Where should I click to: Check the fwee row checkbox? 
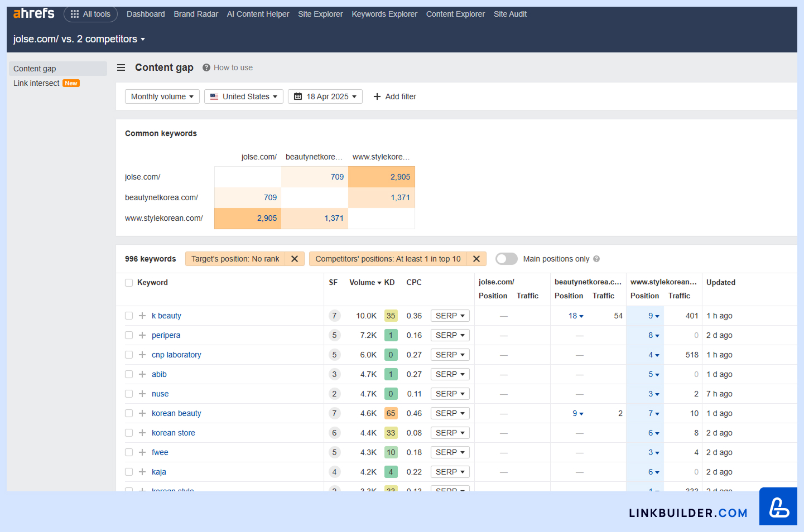(x=129, y=452)
